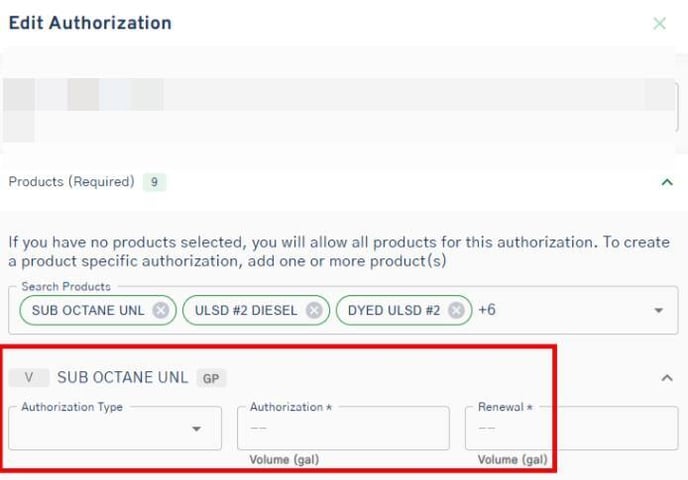Remove the SUB OCTANE UNL chip
This screenshot has height=480, width=688.
160,311
